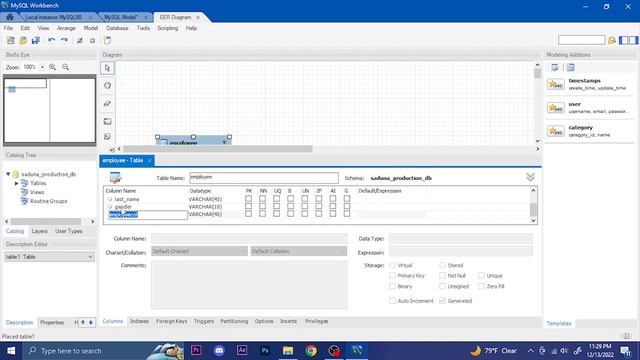The width and height of the screenshot is (640, 360).
Task: Click the Open Model folder icon
Action: [23, 40]
